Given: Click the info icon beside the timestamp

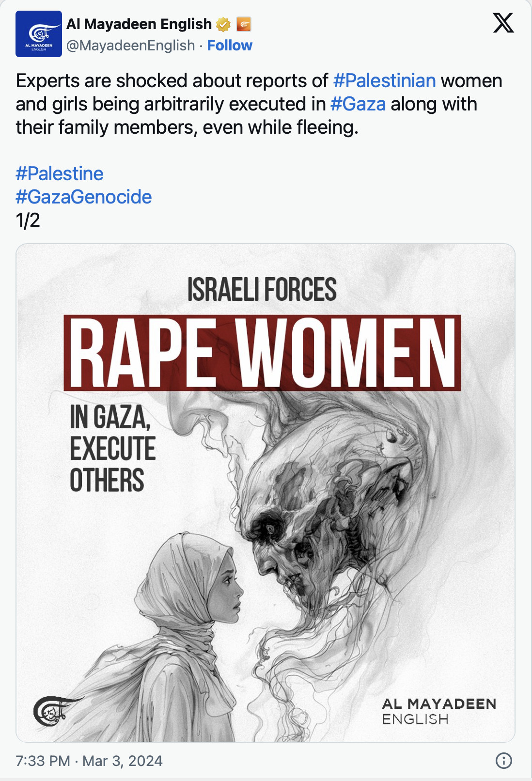Looking at the screenshot, I should point(504,761).
